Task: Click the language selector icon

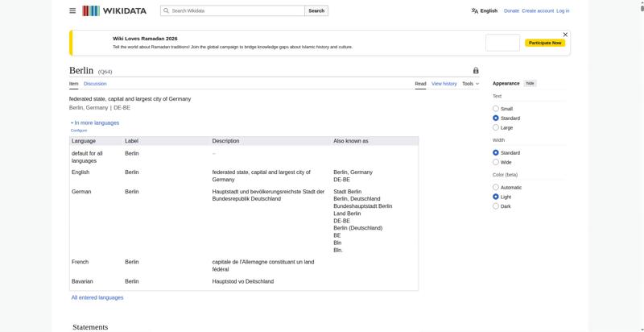Action: point(475,10)
